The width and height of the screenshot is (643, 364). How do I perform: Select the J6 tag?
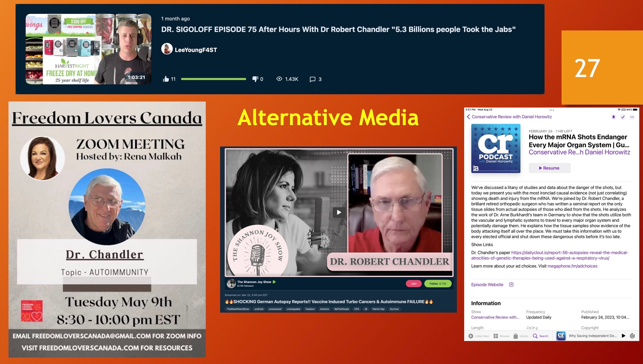tap(366, 309)
